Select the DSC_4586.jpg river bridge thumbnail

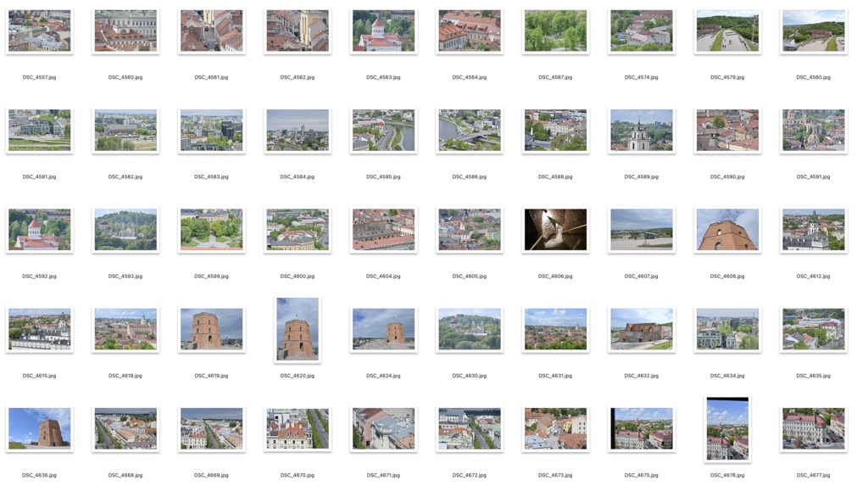click(470, 131)
